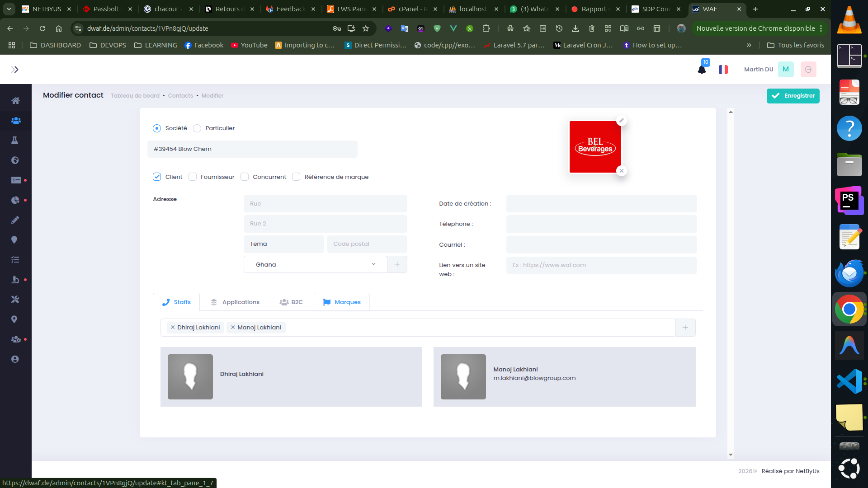Show hidden bookmarks overflow chevron

pos(749,45)
